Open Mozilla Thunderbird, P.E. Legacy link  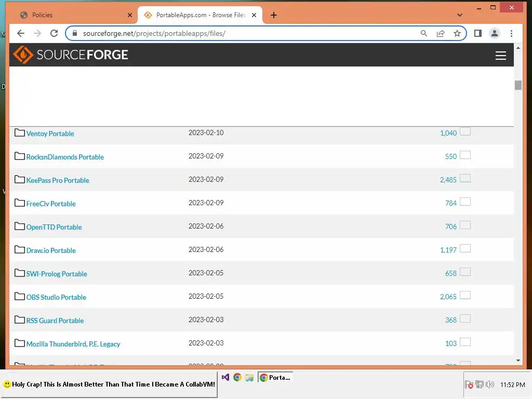pyautogui.click(x=73, y=344)
